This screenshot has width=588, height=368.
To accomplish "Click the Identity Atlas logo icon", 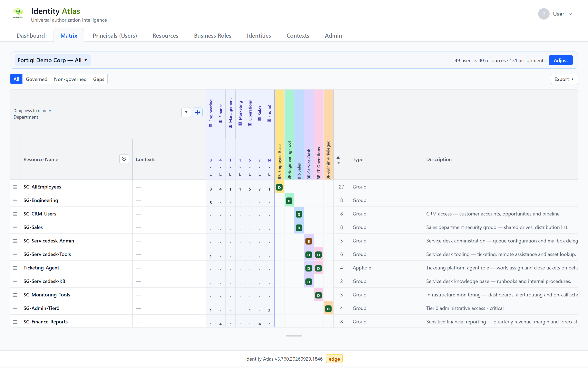I will coord(18,13).
